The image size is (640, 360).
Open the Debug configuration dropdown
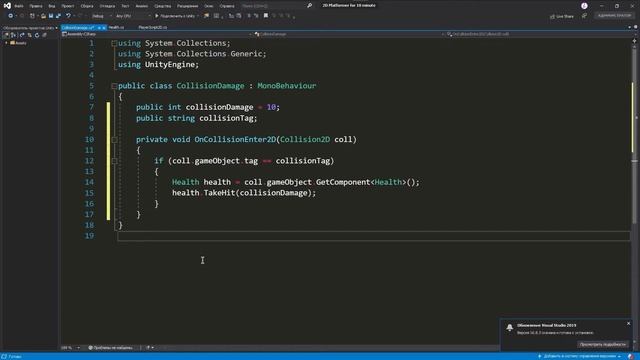point(101,16)
